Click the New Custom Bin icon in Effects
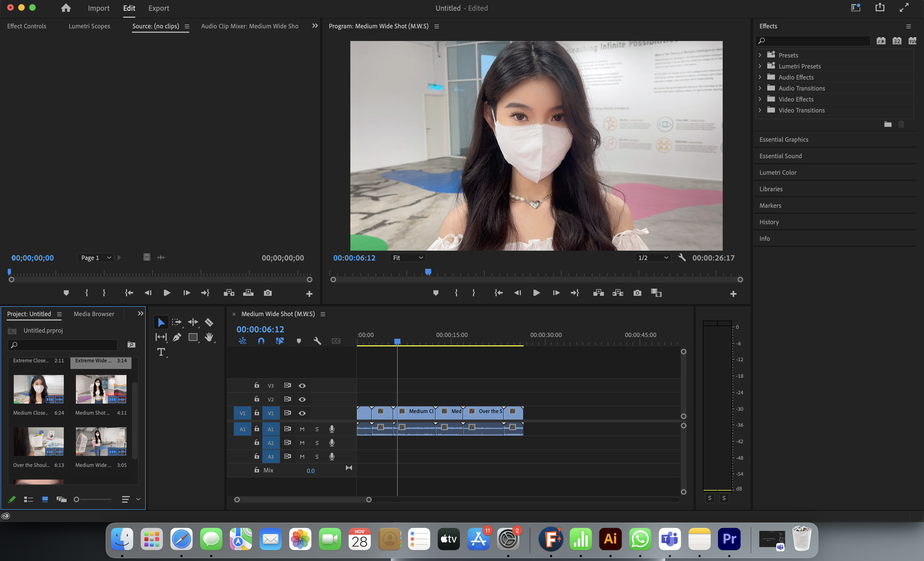 click(888, 124)
